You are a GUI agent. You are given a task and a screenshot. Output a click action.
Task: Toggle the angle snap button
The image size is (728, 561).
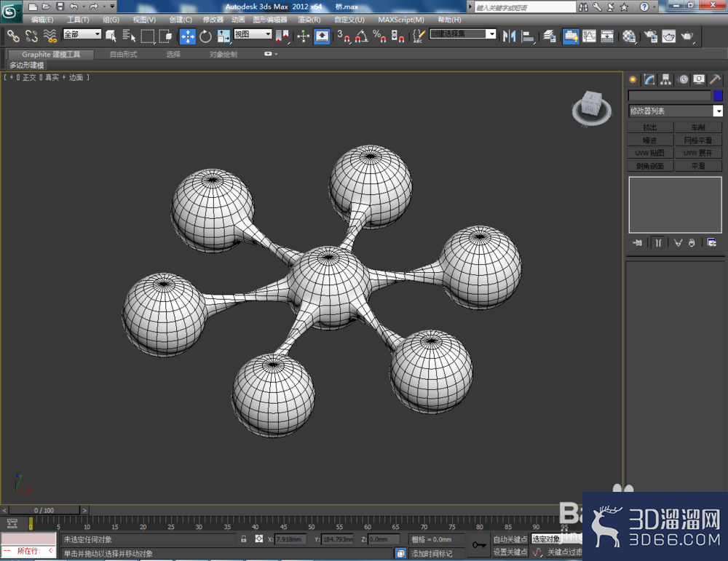click(362, 36)
